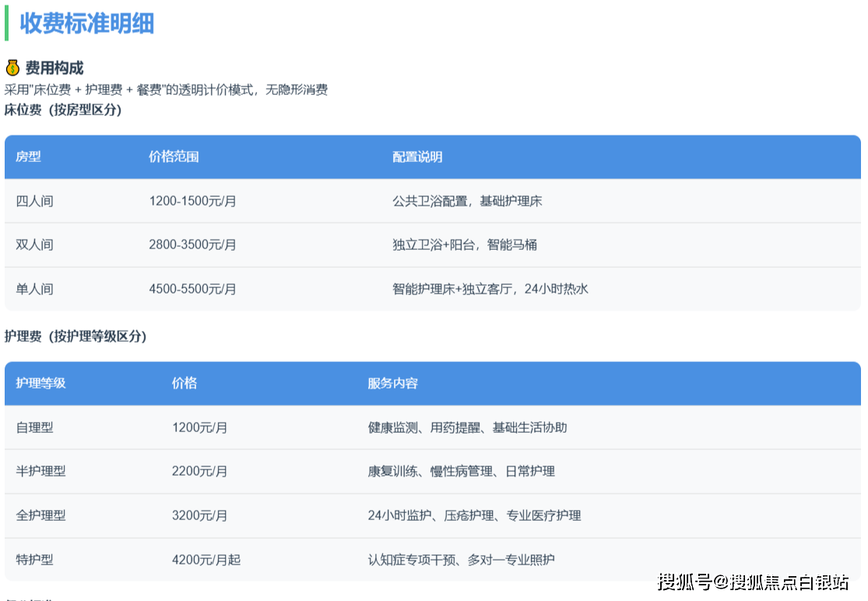Select the 特护型 price 4200元/月起

point(206,560)
